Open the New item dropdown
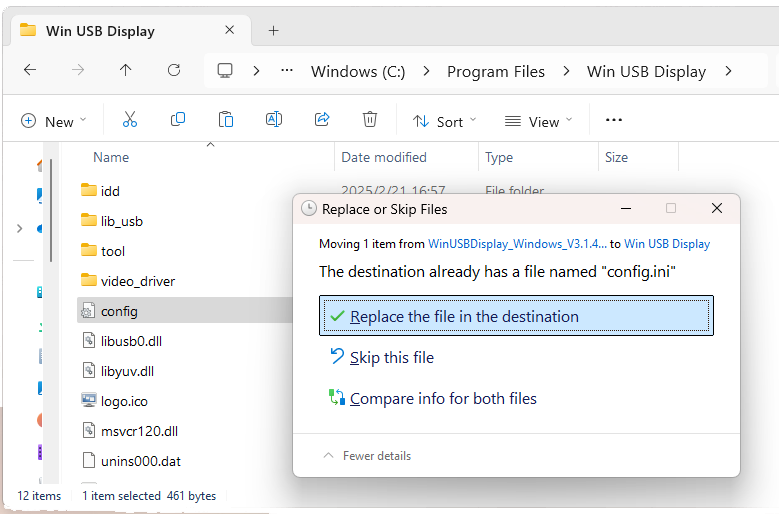Screen dimensions: 781x514 54,121
